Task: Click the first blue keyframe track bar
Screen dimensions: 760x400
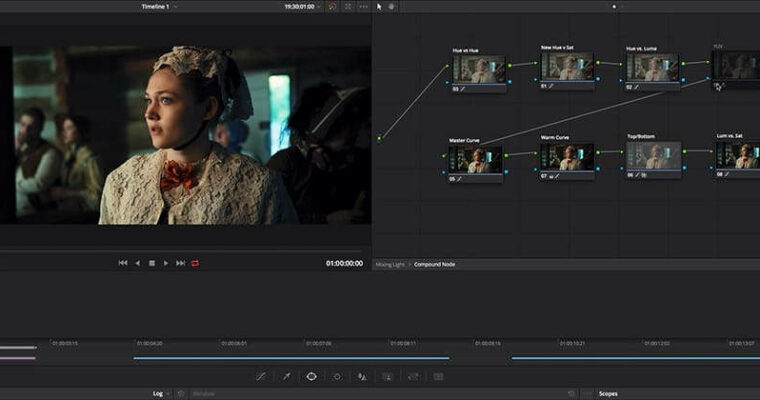Action: click(291, 358)
